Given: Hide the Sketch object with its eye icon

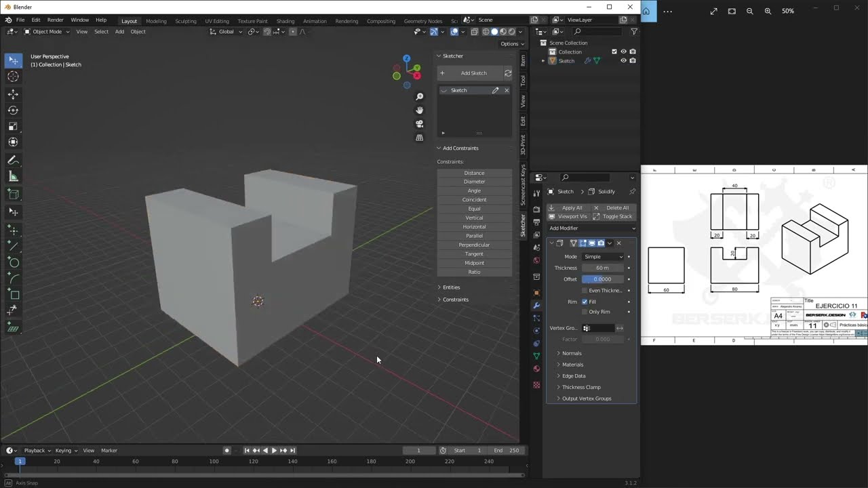Looking at the screenshot, I should tap(623, 60).
